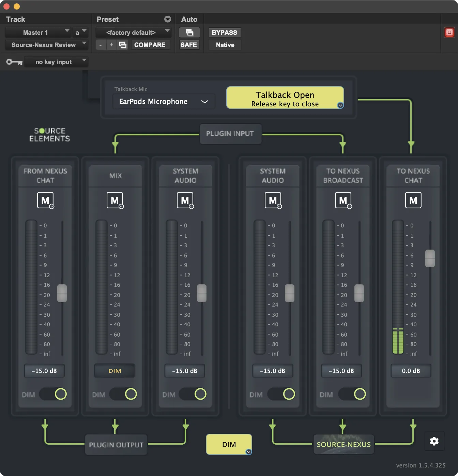The height and width of the screenshot is (476, 458).
Task: Click the MIX channel DIM value field
Action: (x=115, y=371)
